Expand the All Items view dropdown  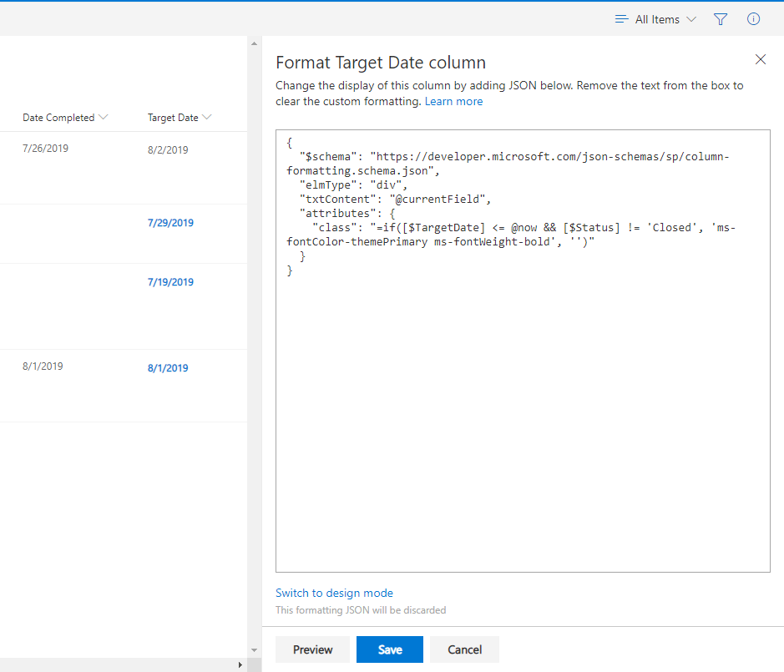pyautogui.click(x=690, y=19)
